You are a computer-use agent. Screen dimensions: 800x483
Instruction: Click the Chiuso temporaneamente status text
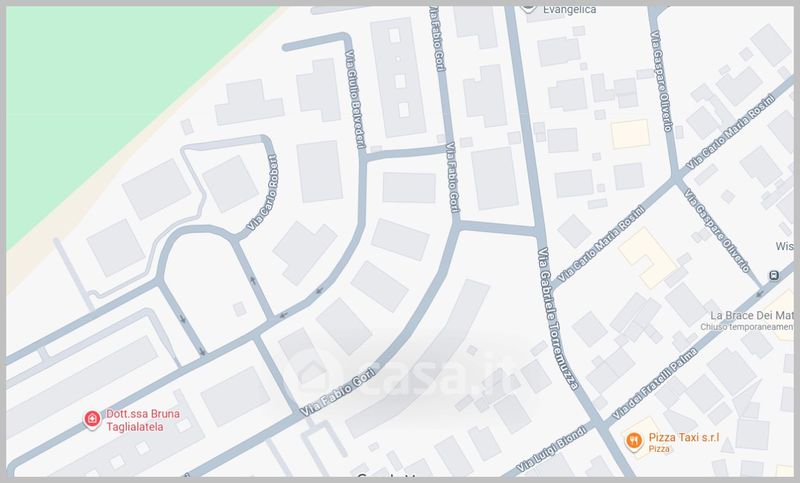(746, 327)
